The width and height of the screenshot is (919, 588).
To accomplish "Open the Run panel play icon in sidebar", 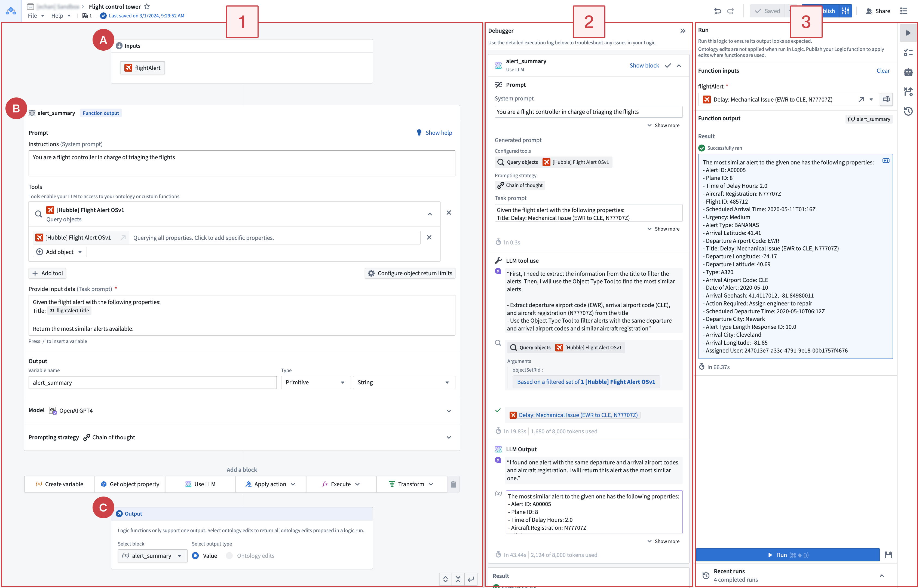I will pos(908,33).
